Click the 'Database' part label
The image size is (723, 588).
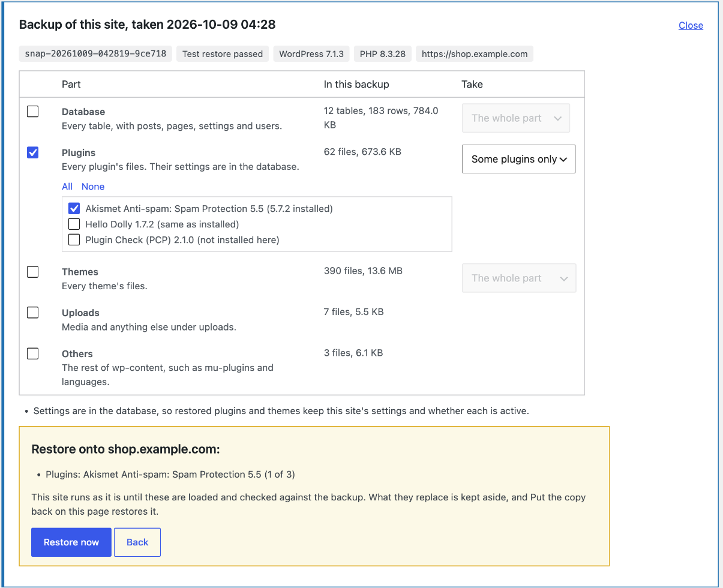[83, 112]
